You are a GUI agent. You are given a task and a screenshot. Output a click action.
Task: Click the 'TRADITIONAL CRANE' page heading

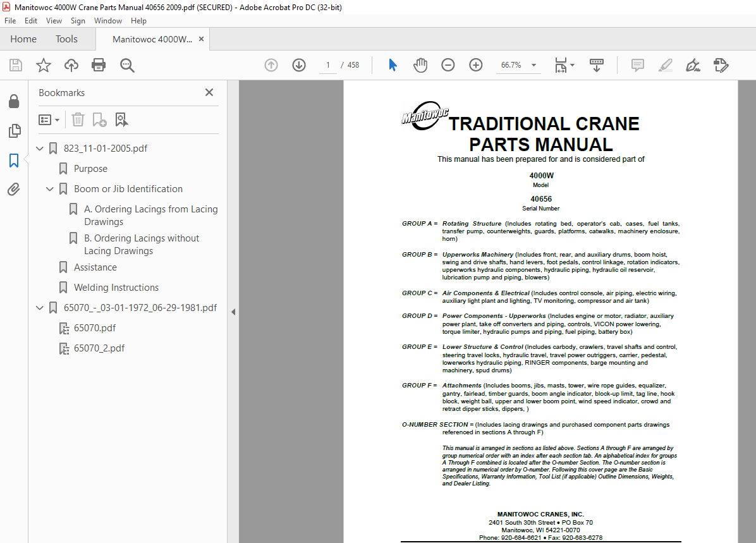click(x=544, y=124)
